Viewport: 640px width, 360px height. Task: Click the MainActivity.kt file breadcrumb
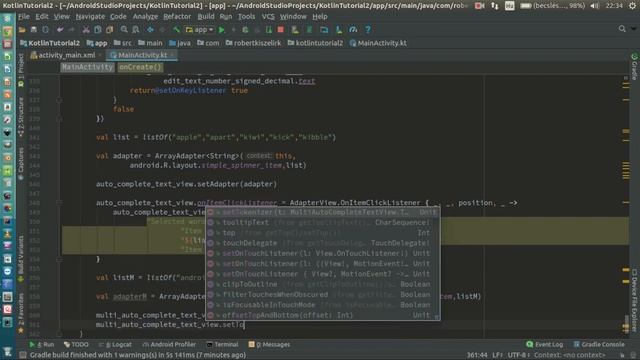378,43
